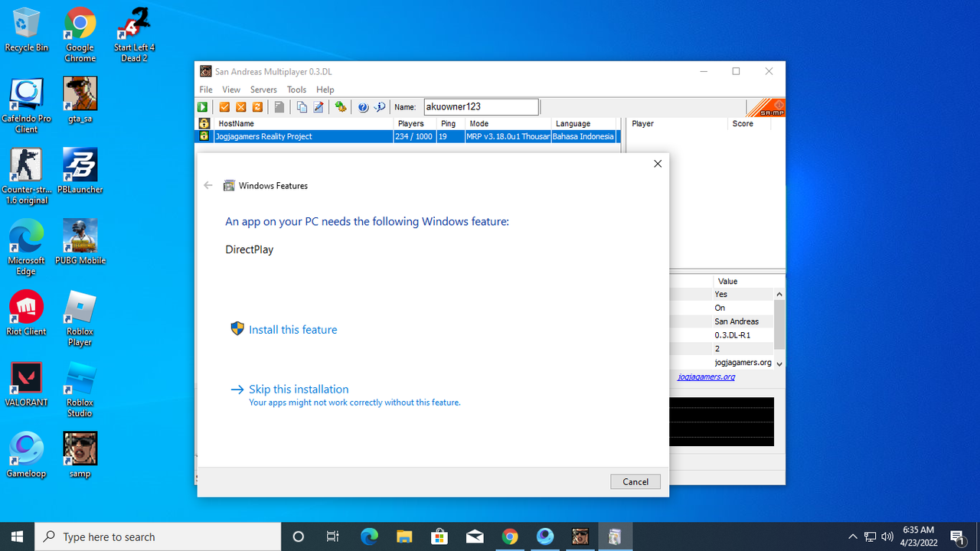Click the Cancel button in Windows Features

click(635, 481)
